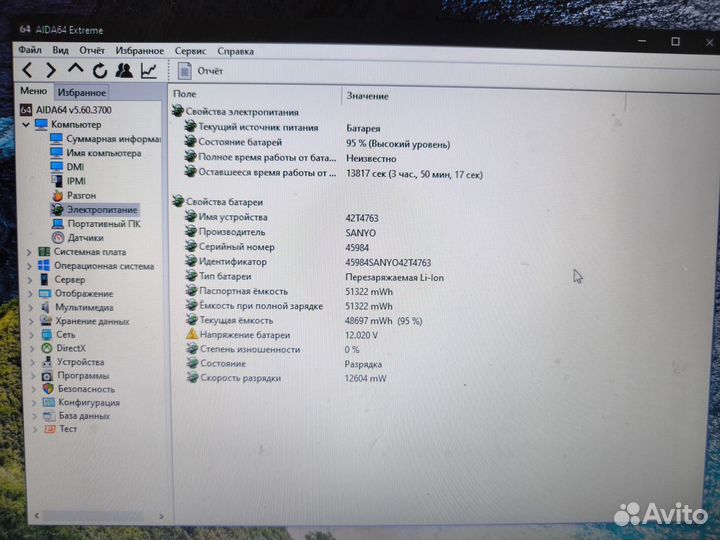Go back with the left arrow button
The width and height of the screenshot is (720, 540).
point(28,70)
